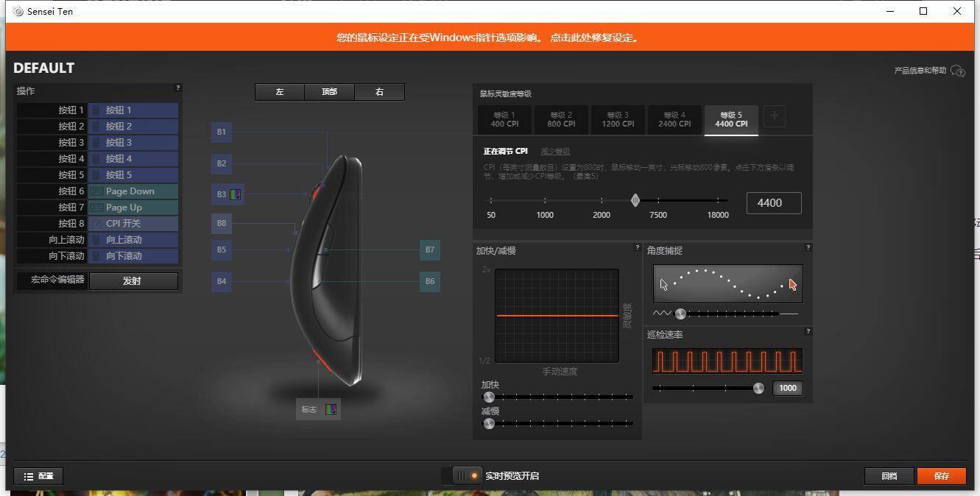Open the blue 按钮 3 mapping cell
980x496 pixels.
click(133, 143)
